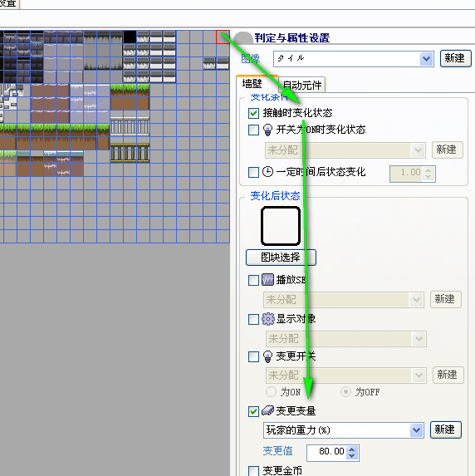Decrease 变更值 with the down arrow
The image size is (475, 476).
352,456
